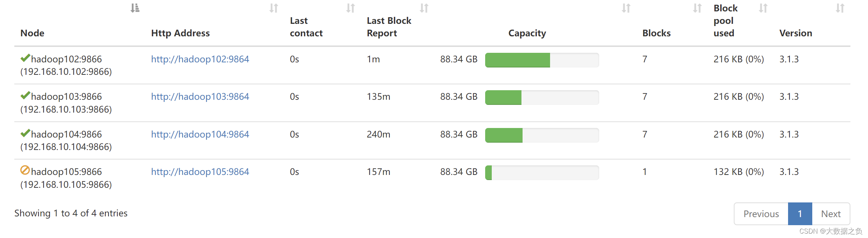Sort by Last contact column arrows

351,8
